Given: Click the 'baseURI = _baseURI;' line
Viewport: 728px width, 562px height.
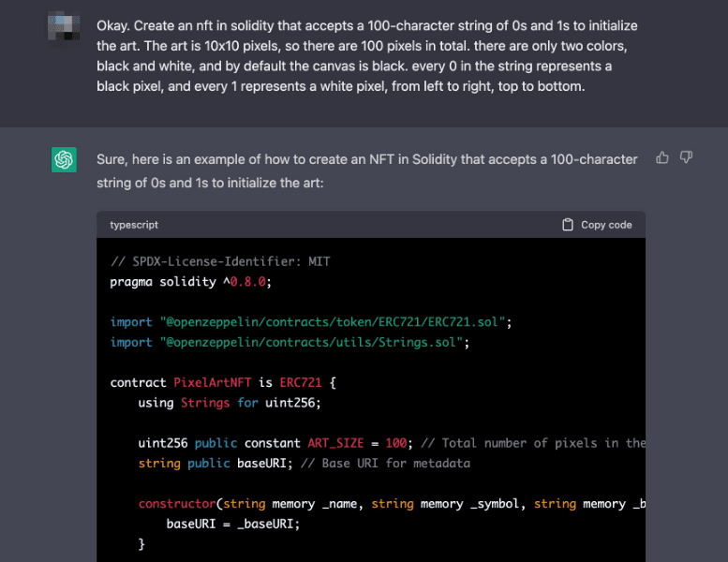Looking at the screenshot, I should click(x=233, y=524).
